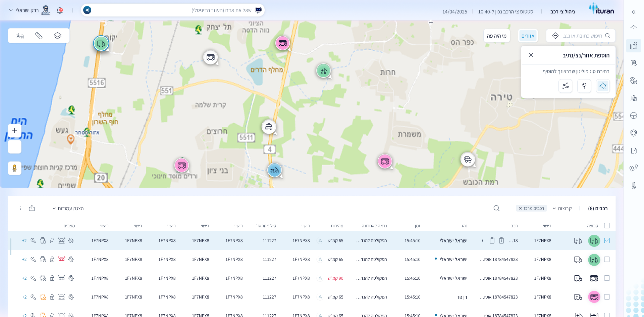Toggle the select-all checkbox in table header
This screenshot has height=317, width=644.
[607, 226]
